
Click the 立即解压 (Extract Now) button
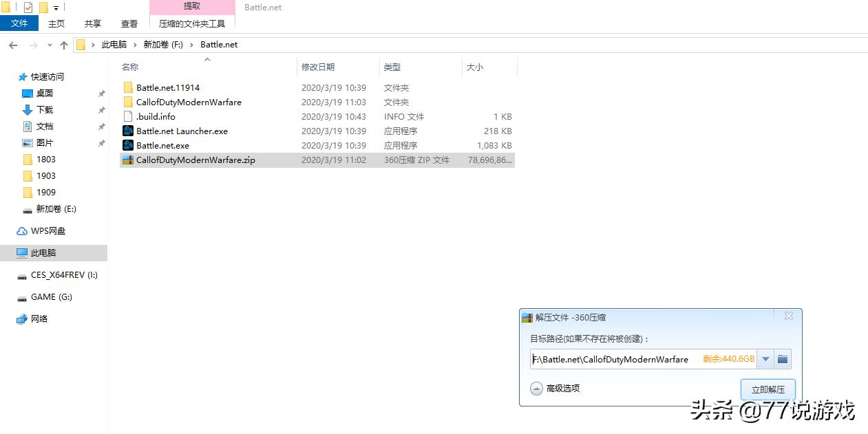[768, 389]
